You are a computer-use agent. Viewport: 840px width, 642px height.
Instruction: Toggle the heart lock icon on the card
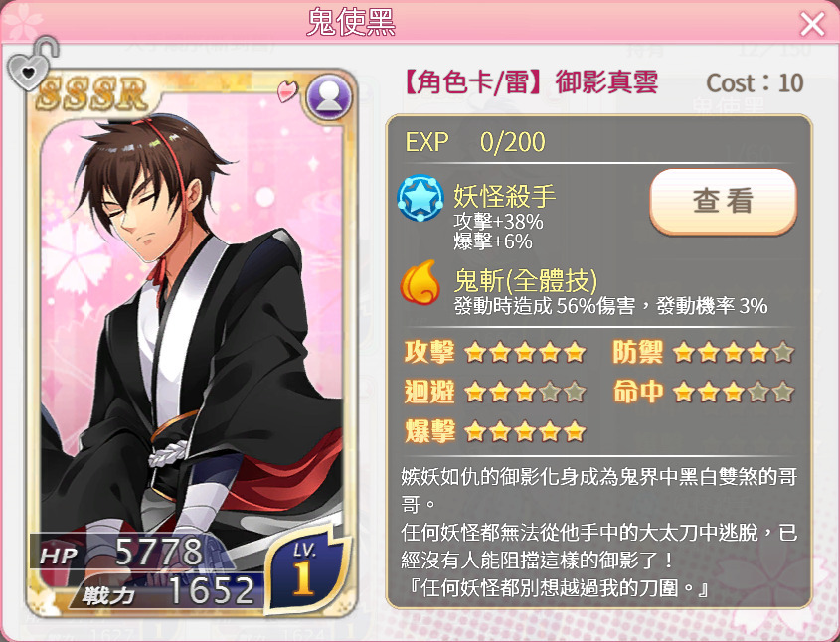tap(32, 65)
